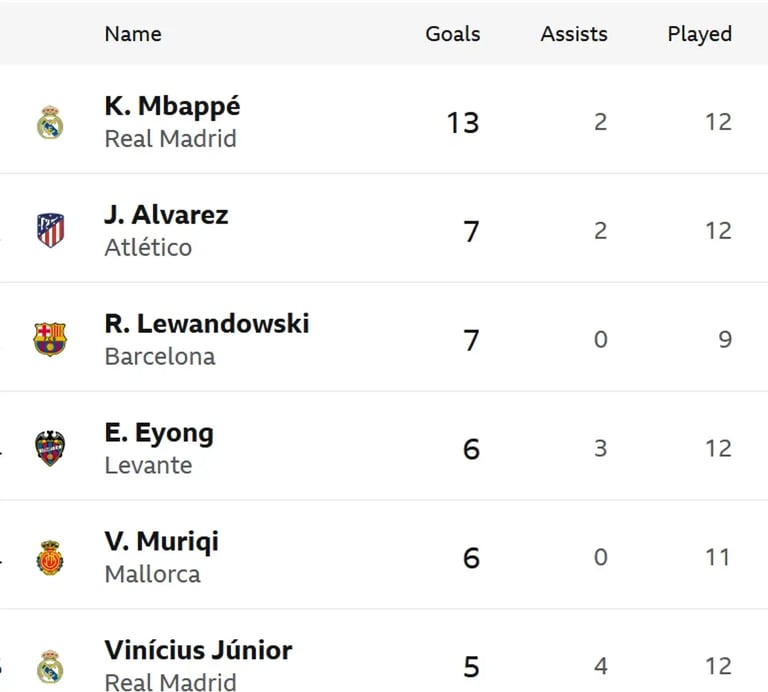Click the Barcelona team label under Lewandowski
Screen dimensions: 768x692
point(160,356)
